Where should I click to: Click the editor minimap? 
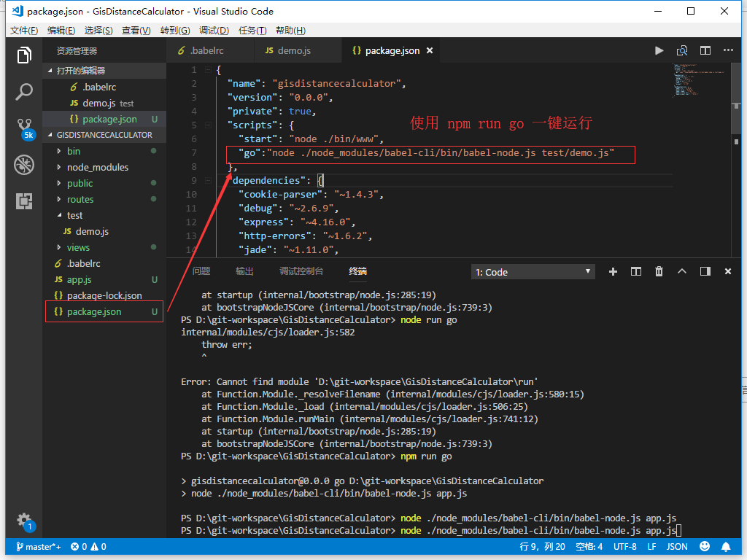point(700,81)
